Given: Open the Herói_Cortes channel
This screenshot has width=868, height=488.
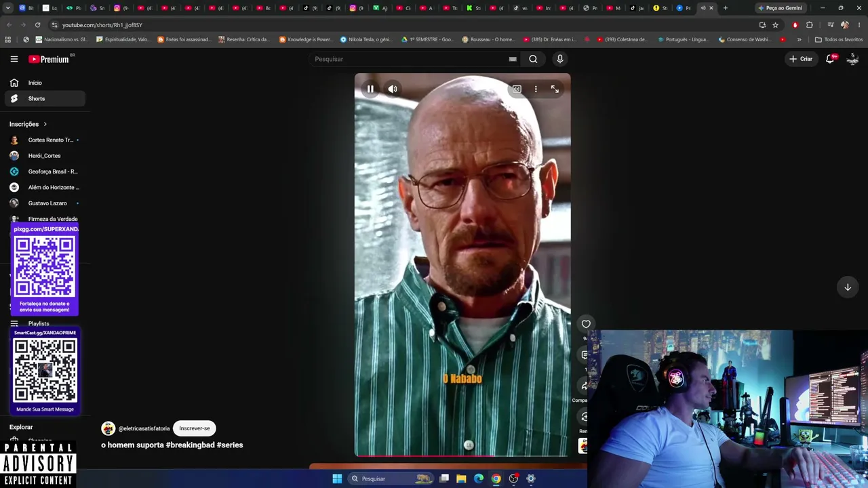Looking at the screenshot, I should click(x=45, y=156).
